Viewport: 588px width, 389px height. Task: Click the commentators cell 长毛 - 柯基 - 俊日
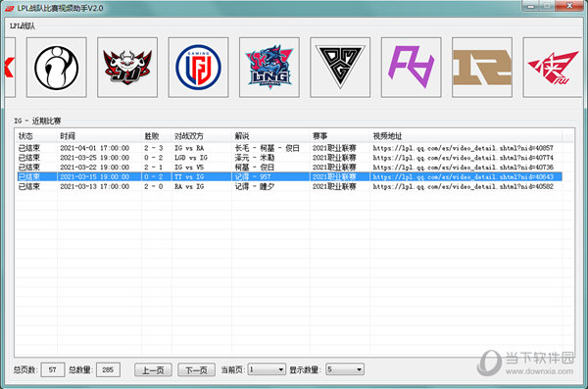pos(267,148)
